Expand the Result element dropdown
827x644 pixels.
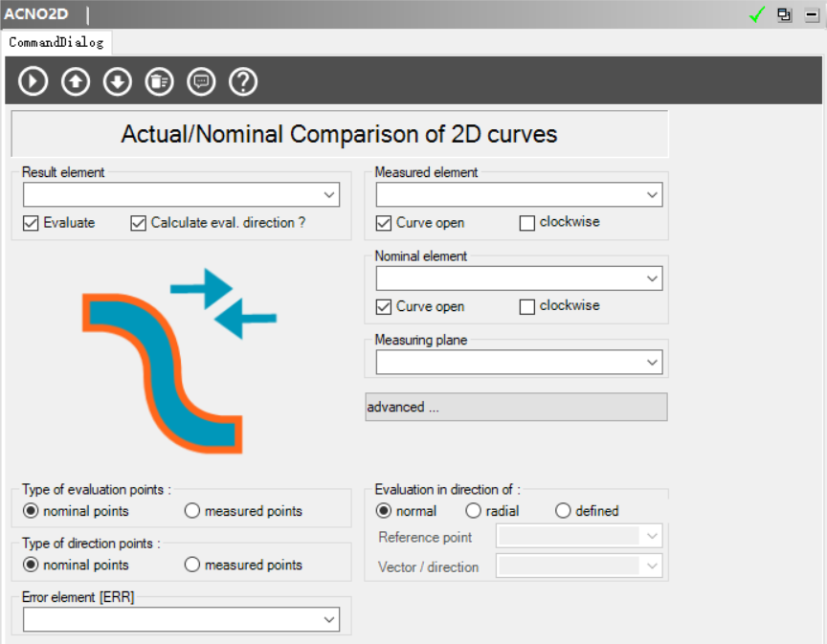pos(329,195)
